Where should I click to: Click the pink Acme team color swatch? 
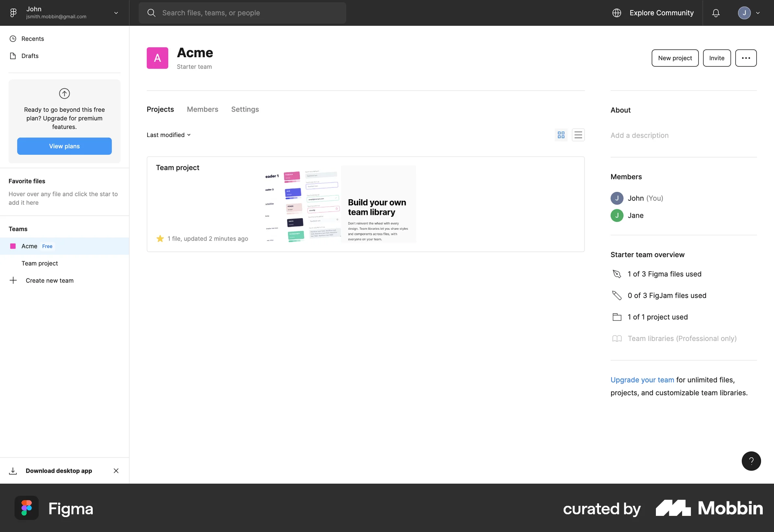12,246
